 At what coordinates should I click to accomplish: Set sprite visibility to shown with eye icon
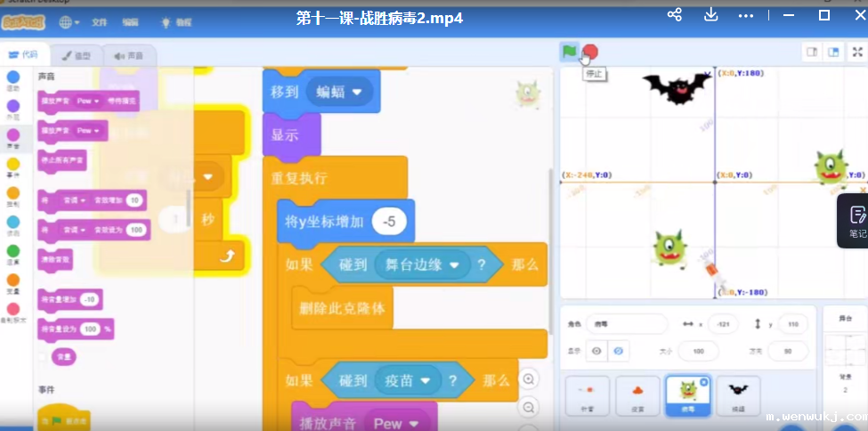(x=596, y=351)
